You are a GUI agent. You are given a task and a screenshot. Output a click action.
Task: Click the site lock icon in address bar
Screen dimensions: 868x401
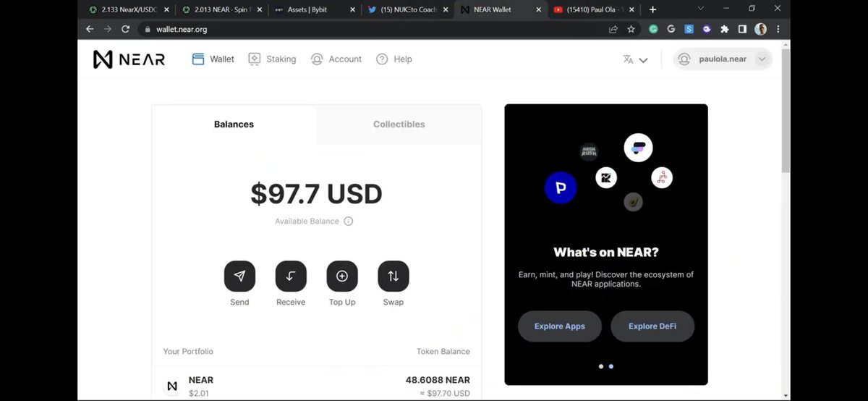coord(147,29)
